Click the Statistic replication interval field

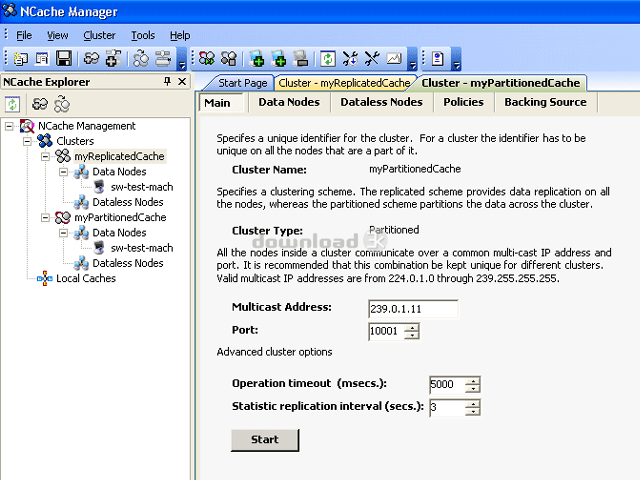pyautogui.click(x=447, y=407)
